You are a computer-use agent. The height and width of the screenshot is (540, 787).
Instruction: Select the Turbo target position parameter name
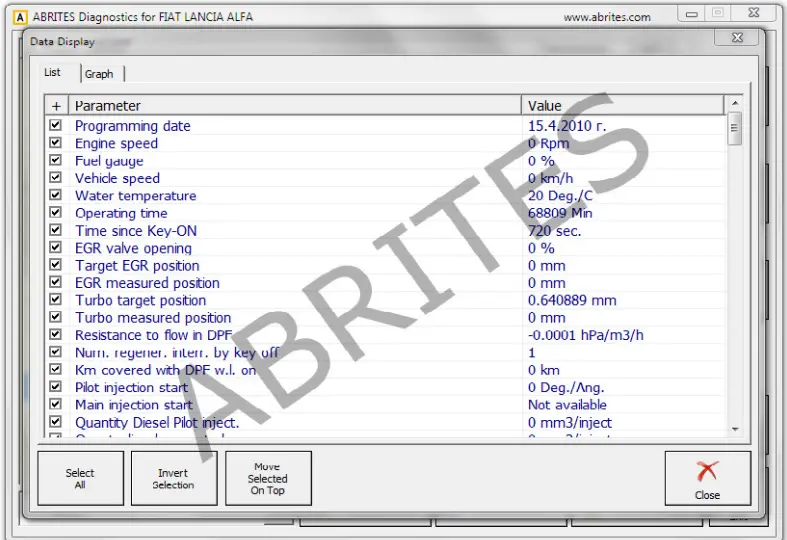point(141,300)
